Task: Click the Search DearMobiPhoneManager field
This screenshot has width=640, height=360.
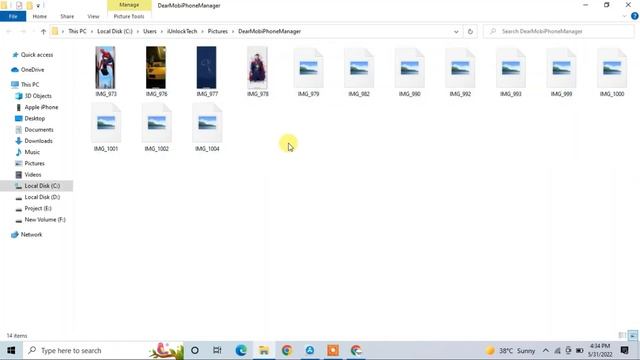Action: click(558, 31)
